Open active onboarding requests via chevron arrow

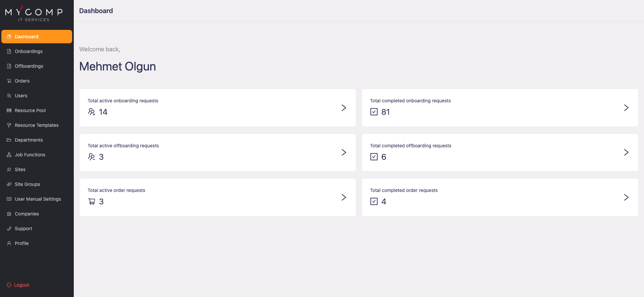[344, 108]
